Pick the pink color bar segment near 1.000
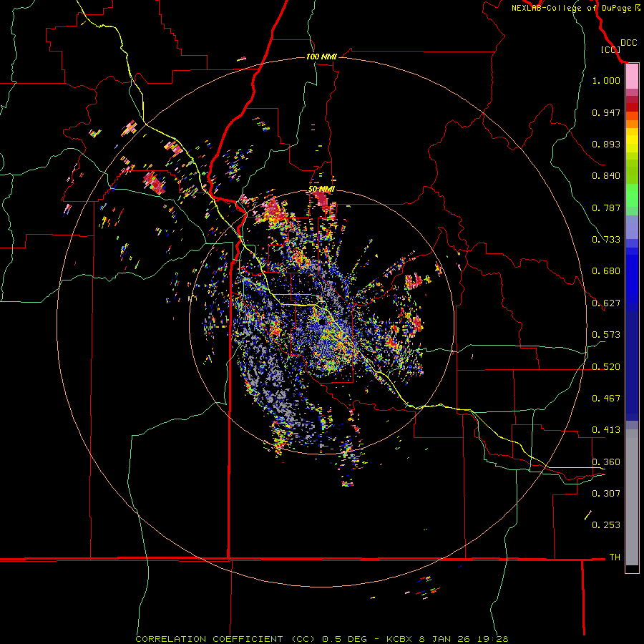 tap(632, 77)
